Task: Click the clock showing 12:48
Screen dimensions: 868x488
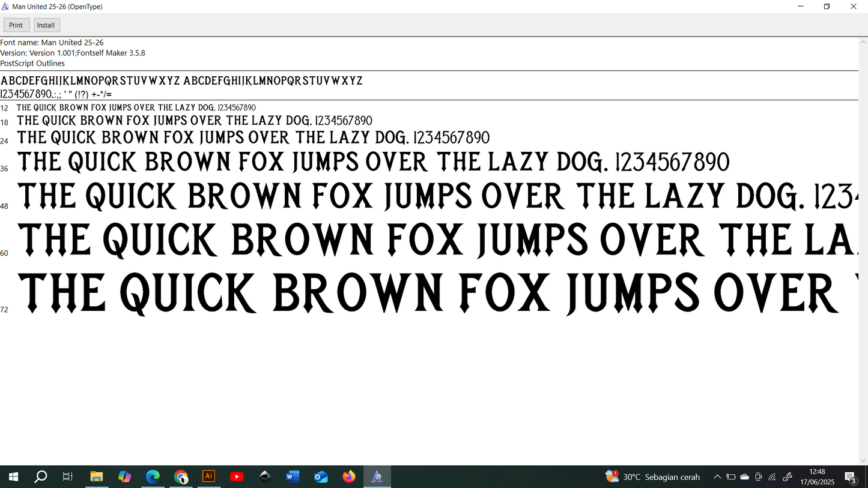Action: (817, 477)
